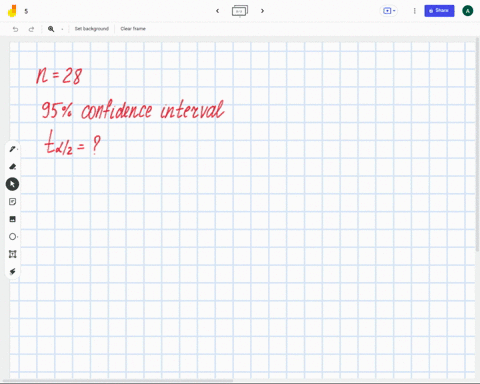The image size is (480, 384).
Task: Open the more options menu
Action: point(415,11)
